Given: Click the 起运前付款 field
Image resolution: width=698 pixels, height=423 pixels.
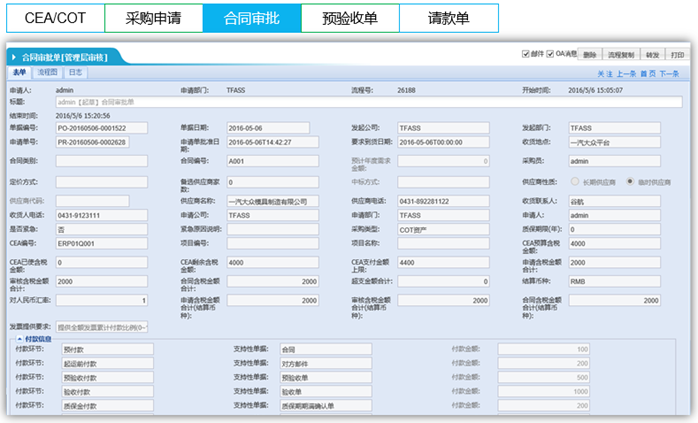Looking at the screenshot, I should [107, 364].
